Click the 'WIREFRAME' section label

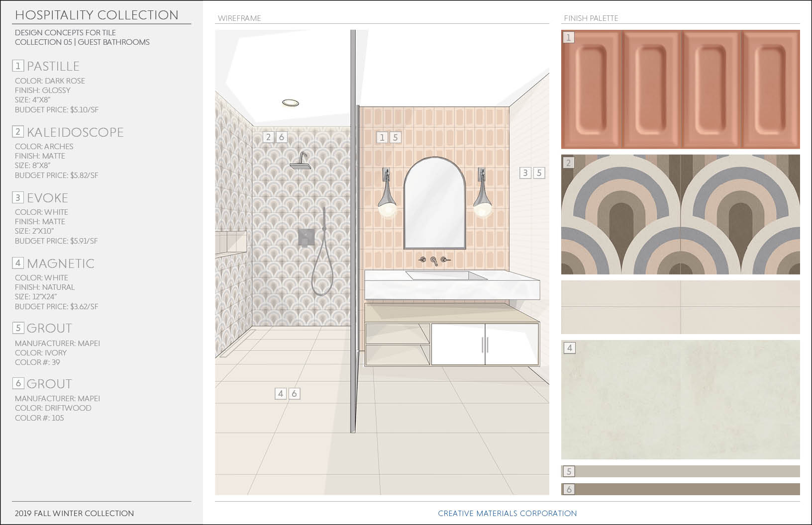[x=239, y=18]
